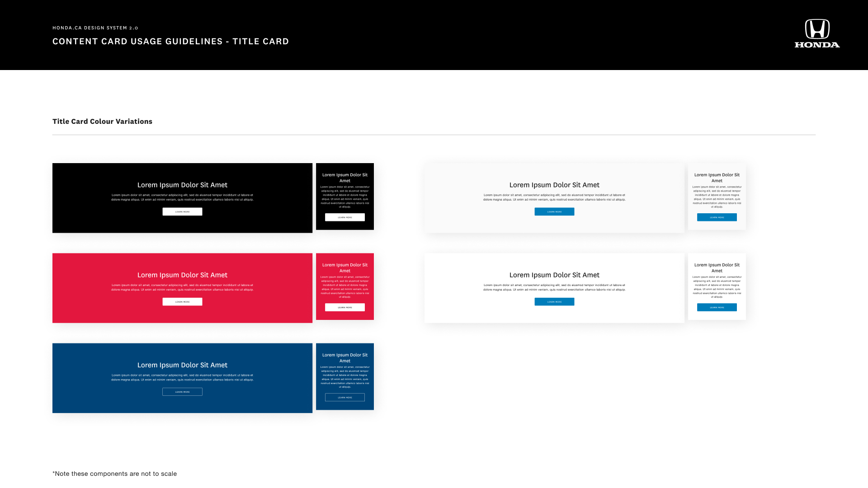Click the Honda logo in the header
The image size is (868, 488).
pos(817,33)
